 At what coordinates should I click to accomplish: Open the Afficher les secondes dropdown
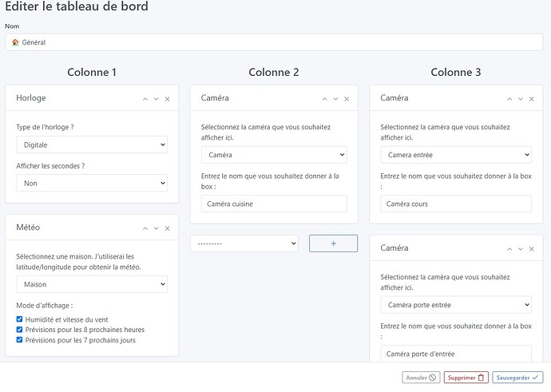point(92,183)
